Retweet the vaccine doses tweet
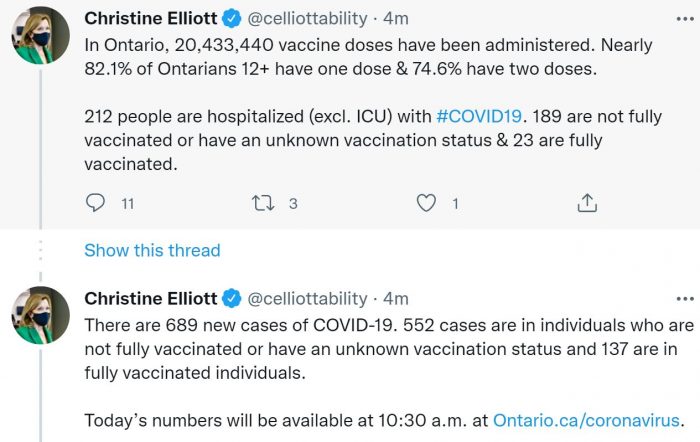 tap(263, 203)
